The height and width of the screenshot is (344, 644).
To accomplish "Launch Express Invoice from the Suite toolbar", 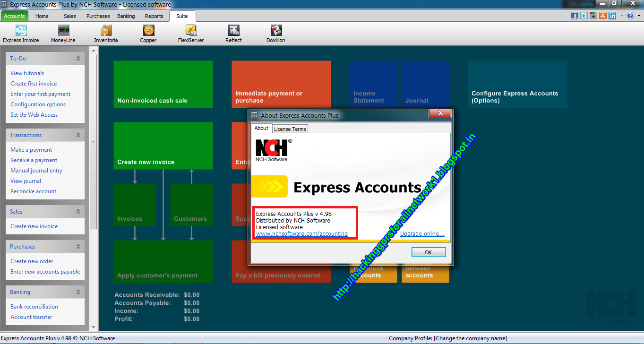I will (x=21, y=34).
